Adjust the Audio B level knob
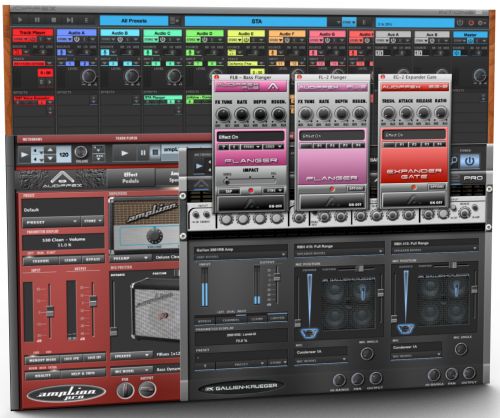The width and height of the screenshot is (500, 418). (x=132, y=76)
